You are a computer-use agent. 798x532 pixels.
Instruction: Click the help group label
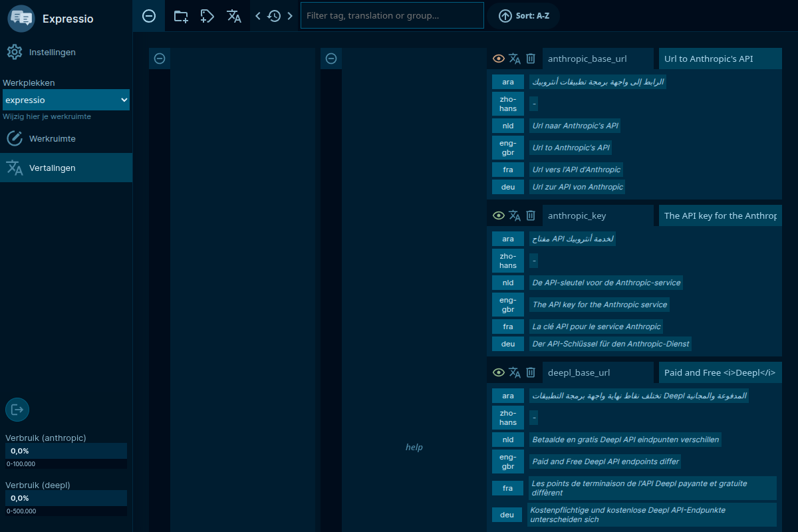[414, 447]
